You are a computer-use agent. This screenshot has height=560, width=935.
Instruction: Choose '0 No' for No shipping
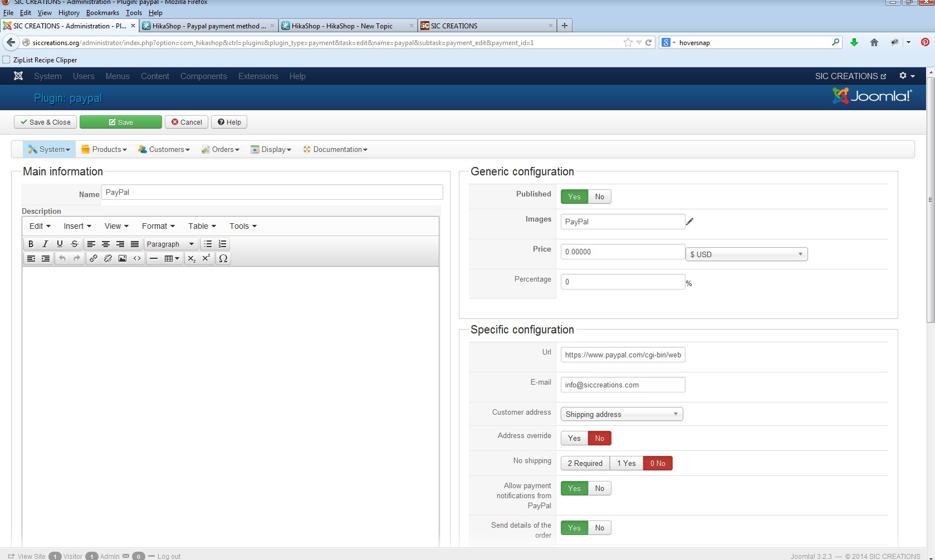(x=658, y=463)
